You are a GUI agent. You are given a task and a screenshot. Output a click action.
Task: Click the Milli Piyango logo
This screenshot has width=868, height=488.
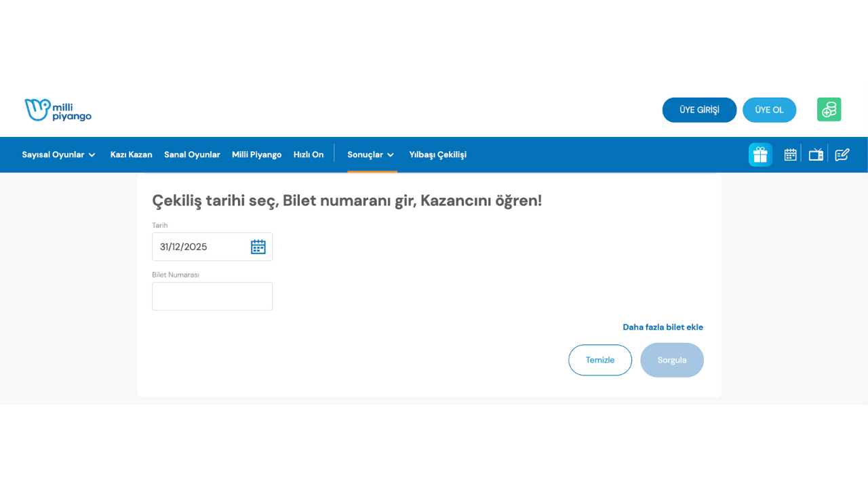pos(58,110)
